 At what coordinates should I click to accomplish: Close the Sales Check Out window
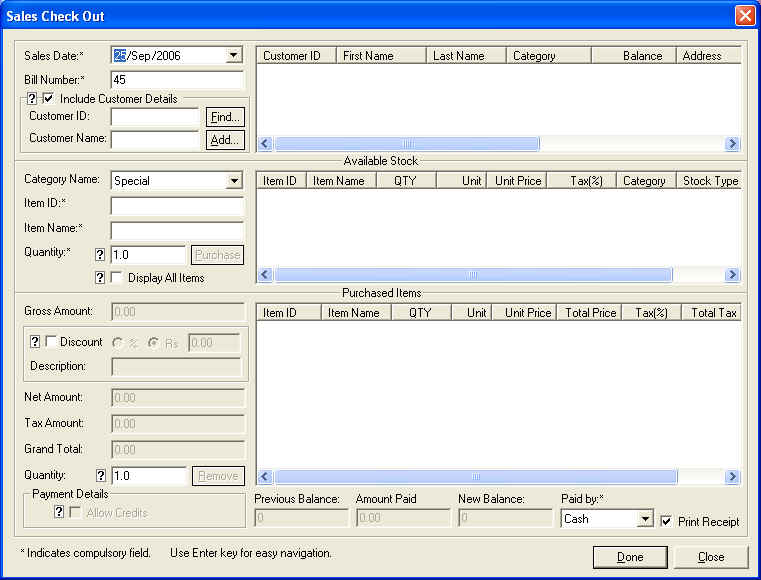click(x=744, y=16)
